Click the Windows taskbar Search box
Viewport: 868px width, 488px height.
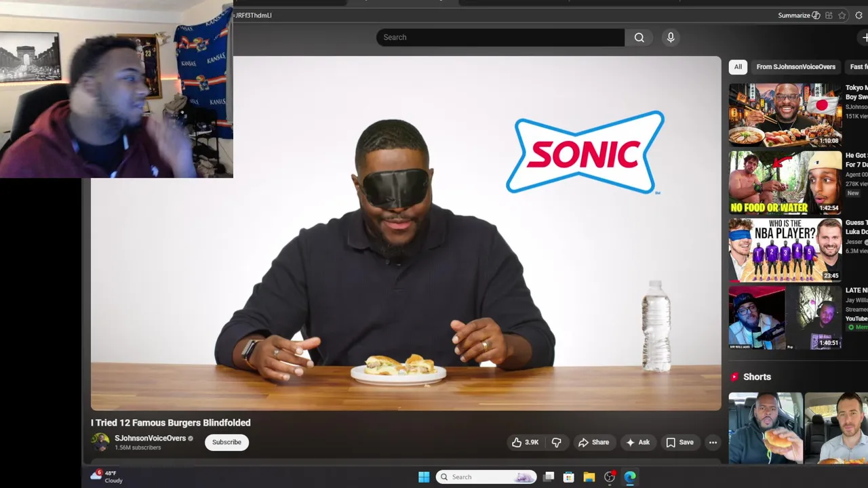(486, 477)
